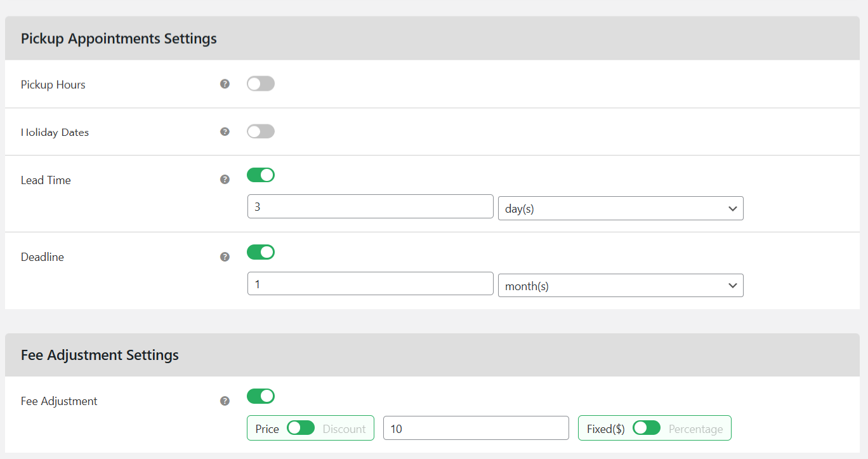Image resolution: width=868 pixels, height=459 pixels.
Task: Disable the Deadline toggle
Action: point(260,252)
